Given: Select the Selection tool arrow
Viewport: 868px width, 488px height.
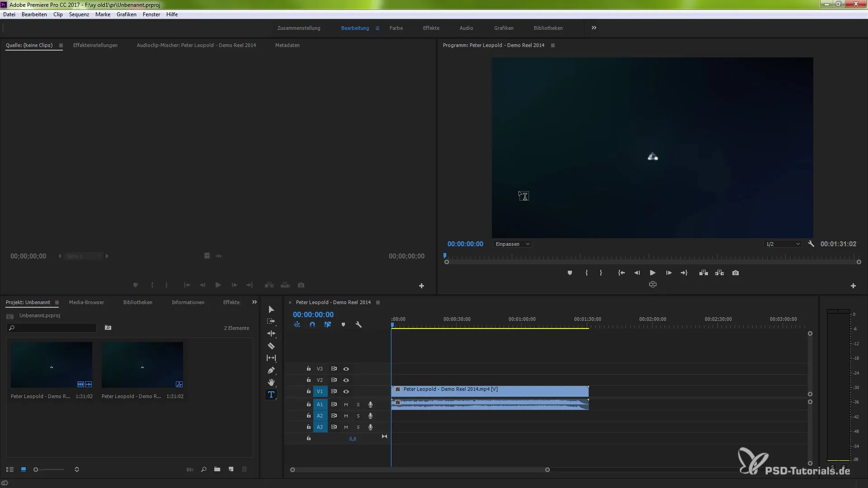Looking at the screenshot, I should pos(271,310).
